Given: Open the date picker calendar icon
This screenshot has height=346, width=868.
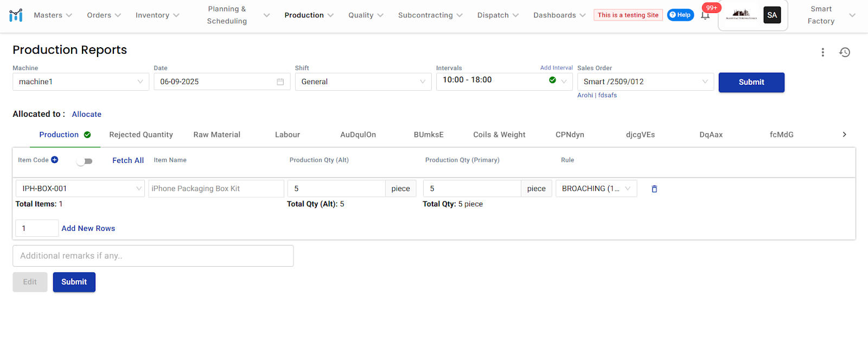Looking at the screenshot, I should coord(280,82).
